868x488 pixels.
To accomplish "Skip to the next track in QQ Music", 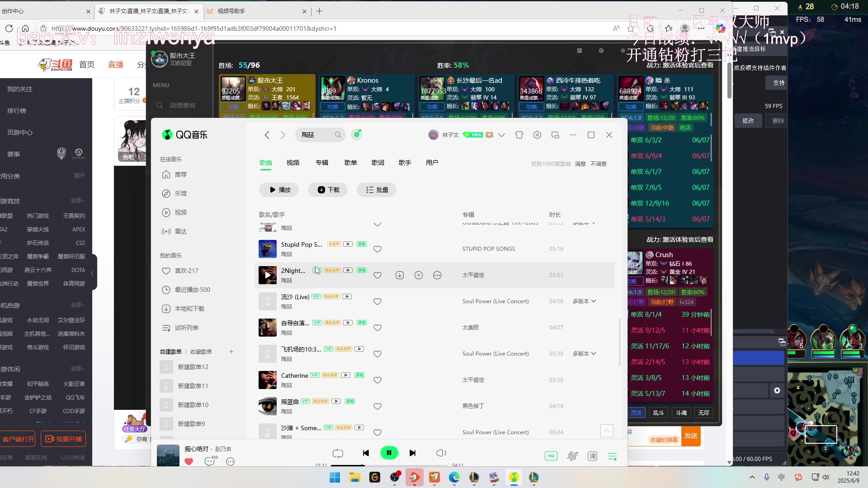I will click(x=412, y=453).
